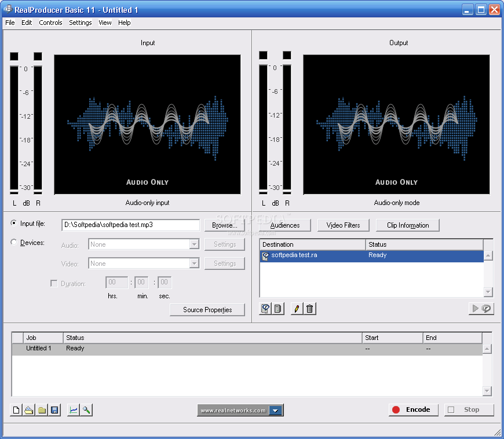Open the Settings menu
The height and width of the screenshot is (439, 504).
click(x=81, y=23)
